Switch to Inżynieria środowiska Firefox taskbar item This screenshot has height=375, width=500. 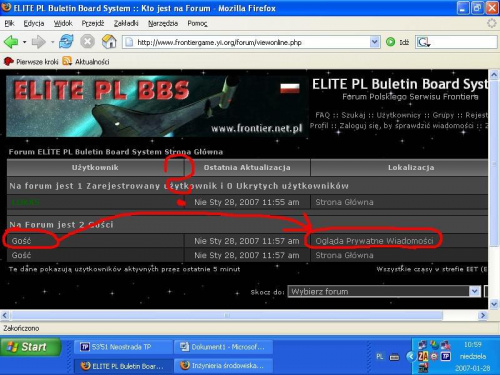tap(223, 366)
